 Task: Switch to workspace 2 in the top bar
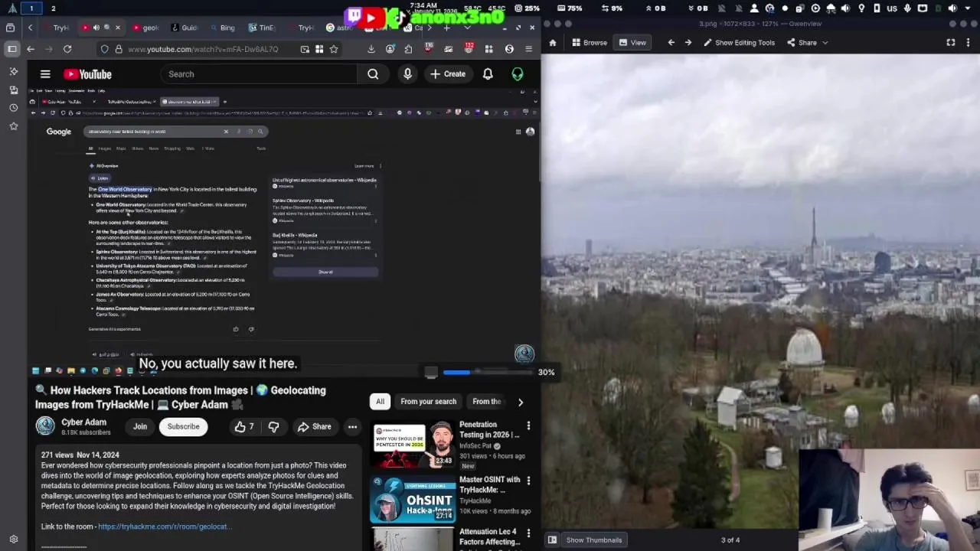coord(53,8)
